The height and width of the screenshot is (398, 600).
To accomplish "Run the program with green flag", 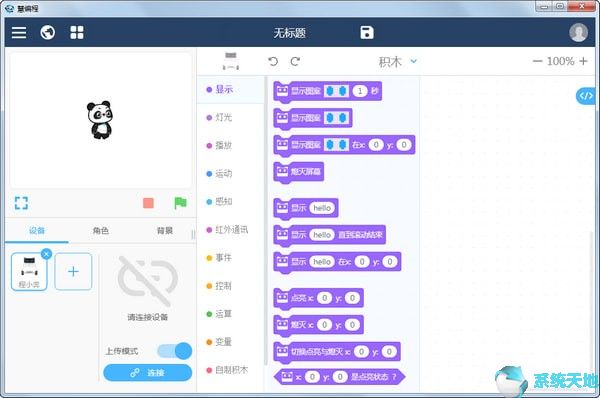I will [180, 203].
